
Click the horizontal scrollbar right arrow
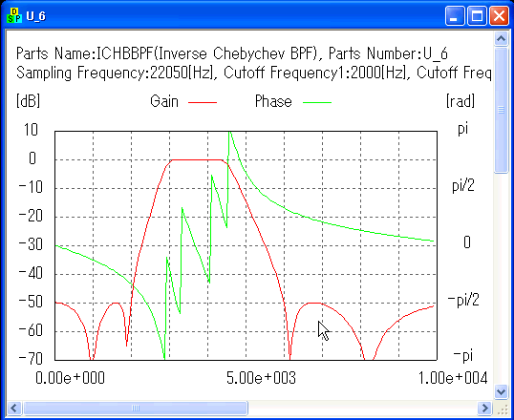click(x=484, y=408)
